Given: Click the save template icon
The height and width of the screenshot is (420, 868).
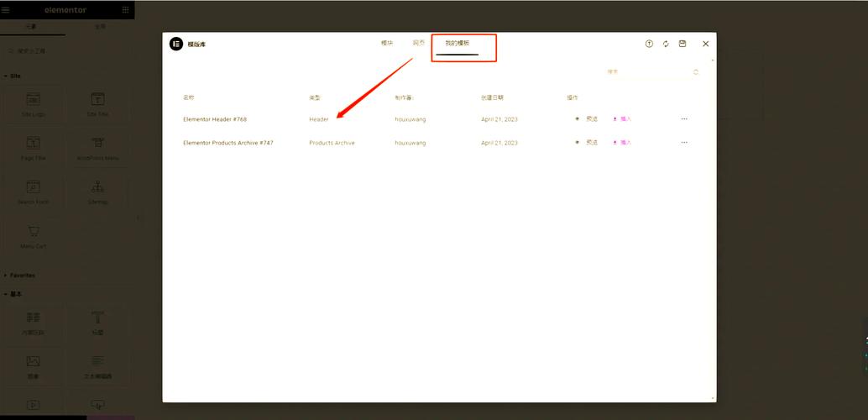Looking at the screenshot, I should pyautogui.click(x=682, y=44).
